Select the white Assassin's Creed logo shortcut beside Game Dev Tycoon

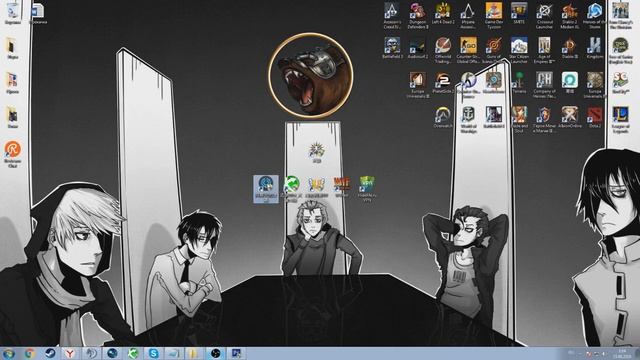click(468, 16)
